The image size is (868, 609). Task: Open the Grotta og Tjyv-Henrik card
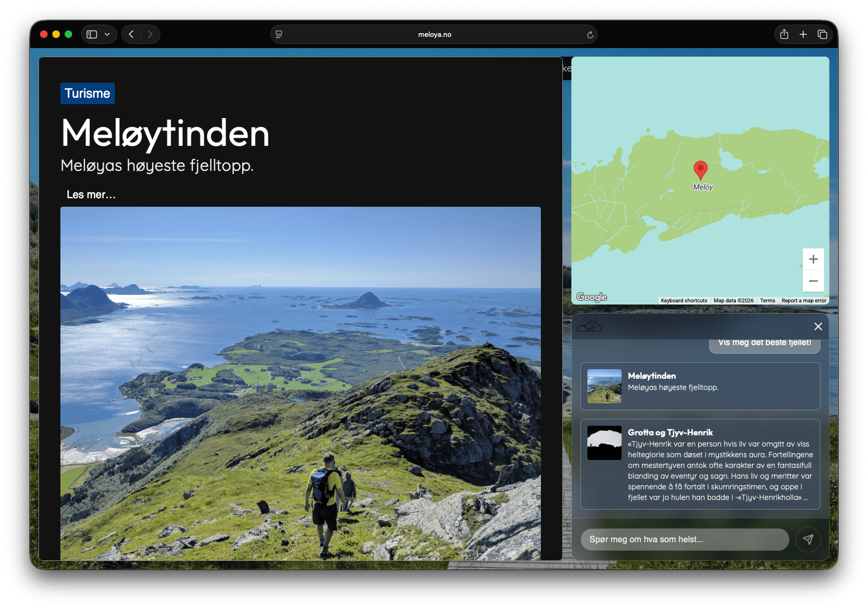pyautogui.click(x=700, y=464)
